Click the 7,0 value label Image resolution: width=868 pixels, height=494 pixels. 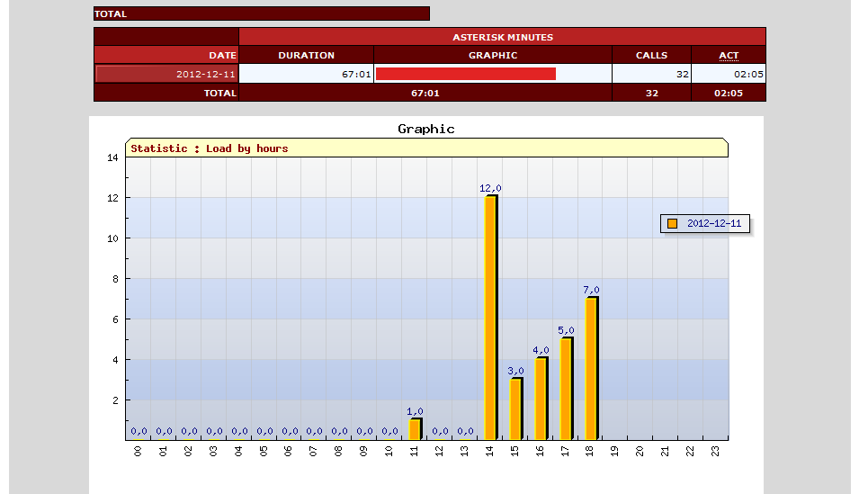(x=591, y=290)
